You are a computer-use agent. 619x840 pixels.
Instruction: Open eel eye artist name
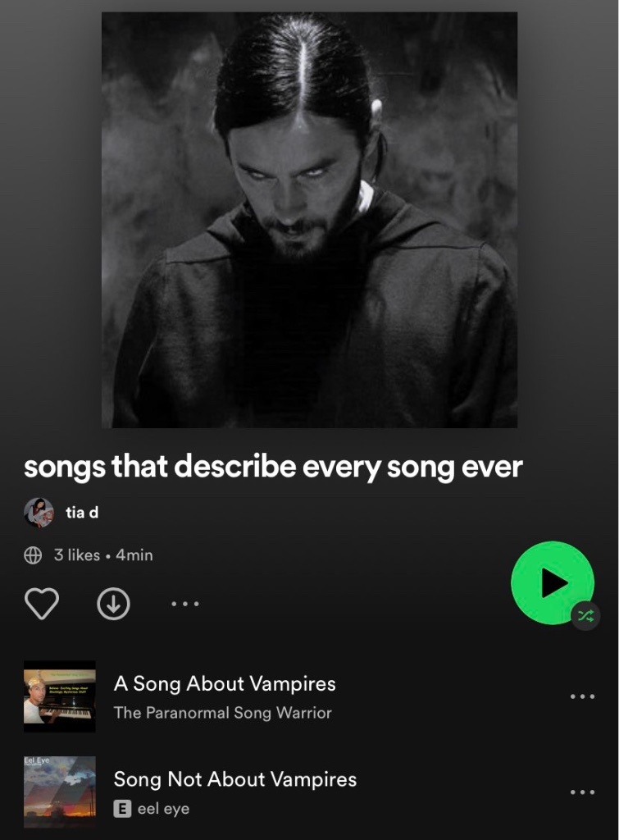(163, 808)
